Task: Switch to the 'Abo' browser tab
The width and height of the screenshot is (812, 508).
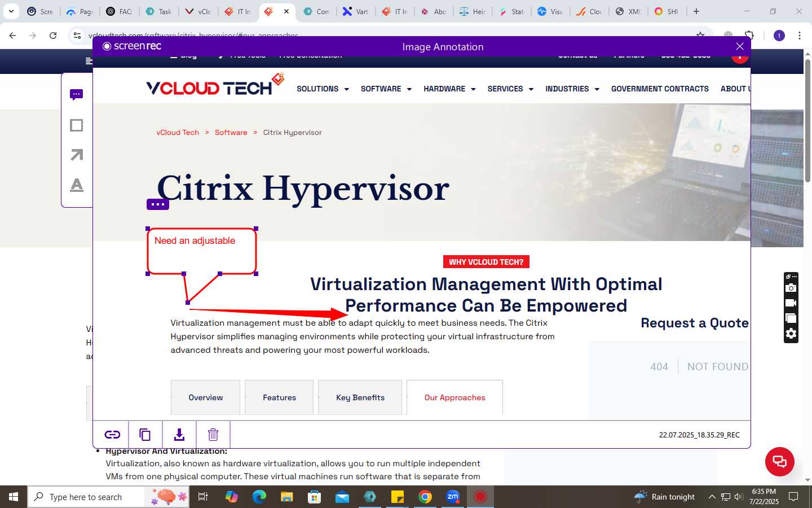Action: point(434,11)
